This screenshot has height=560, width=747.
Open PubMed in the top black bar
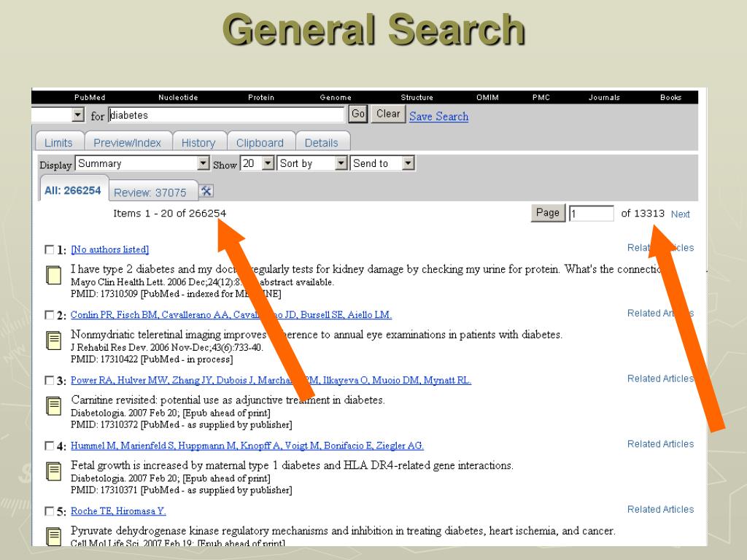coord(90,97)
